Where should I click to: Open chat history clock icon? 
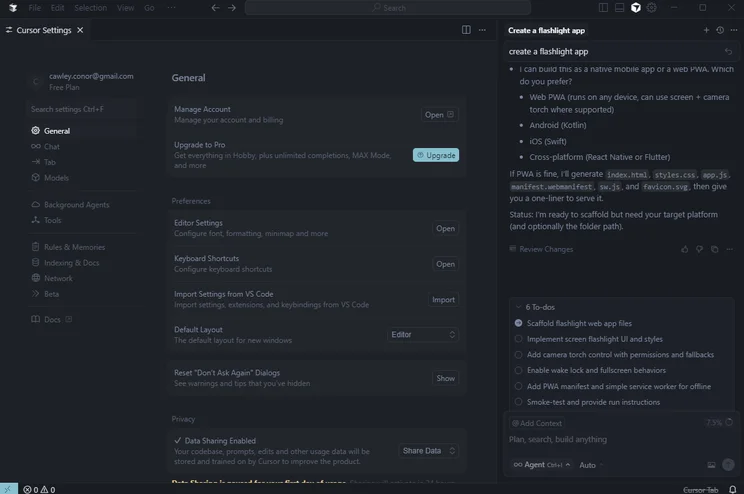(x=720, y=30)
